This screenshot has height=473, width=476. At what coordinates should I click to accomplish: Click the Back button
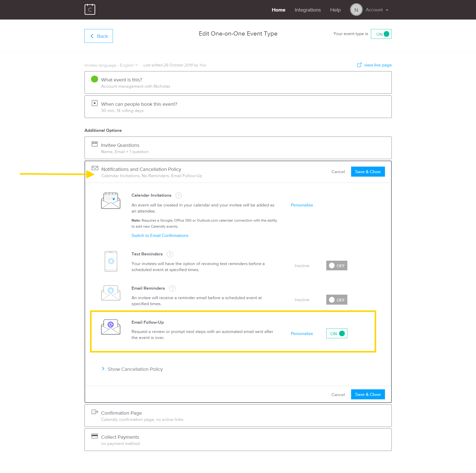[99, 36]
